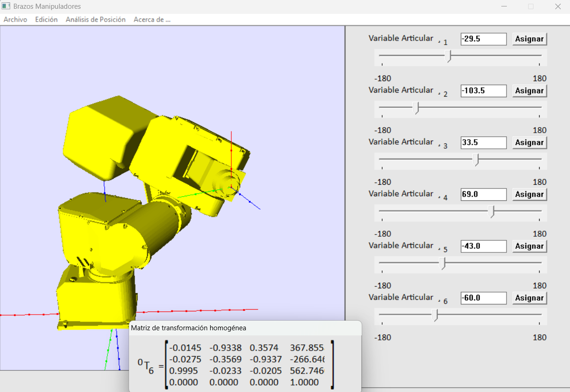570x392 pixels.
Task: Click the joint 5 field showing -43.0
Action: coord(483,246)
